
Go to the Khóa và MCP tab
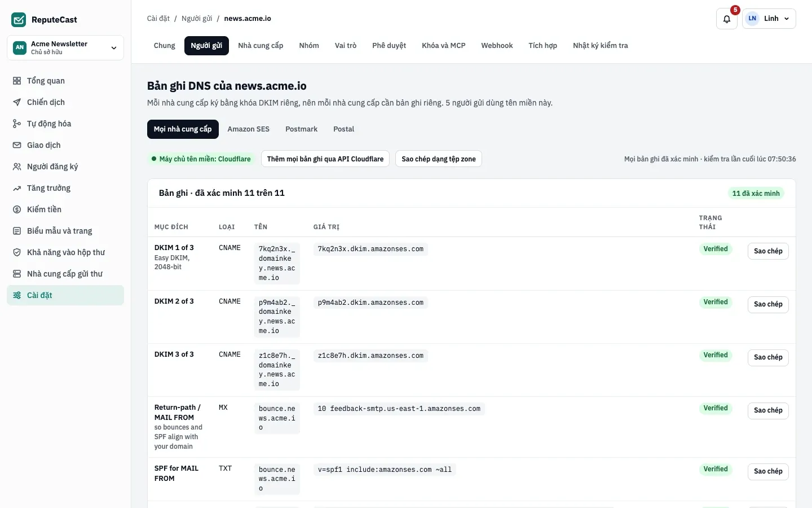tap(444, 46)
